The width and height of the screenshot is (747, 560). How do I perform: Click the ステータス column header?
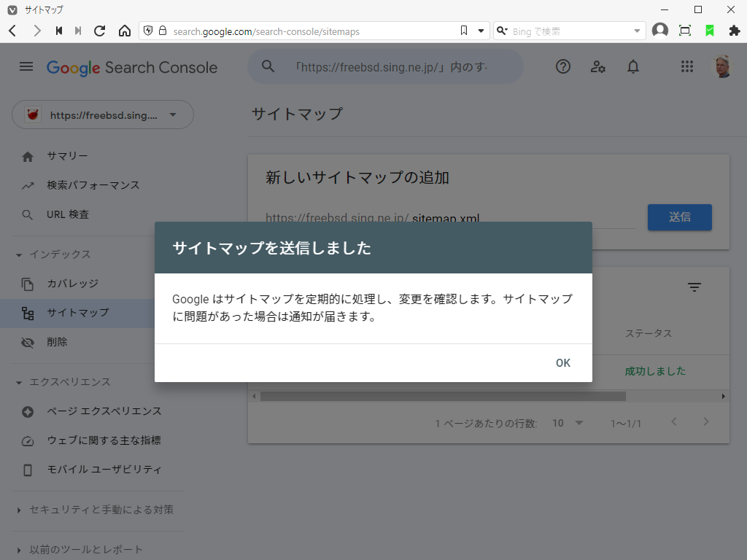[649, 334]
